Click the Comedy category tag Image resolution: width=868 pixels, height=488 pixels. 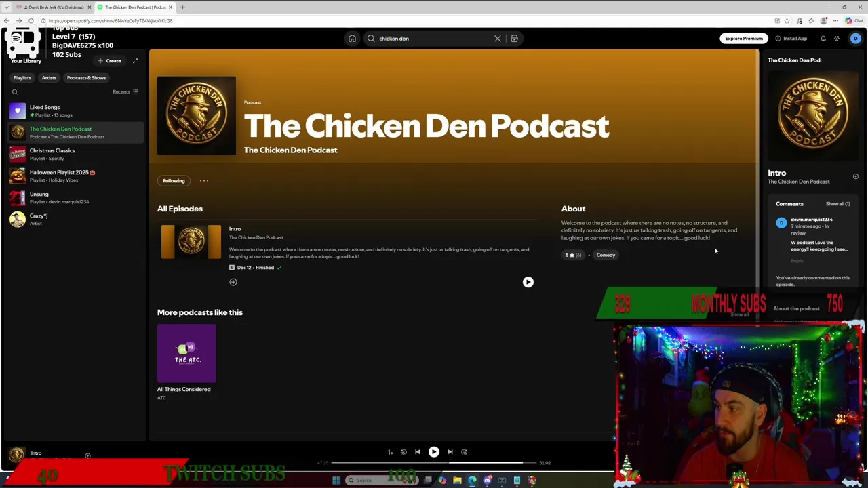[x=606, y=256]
